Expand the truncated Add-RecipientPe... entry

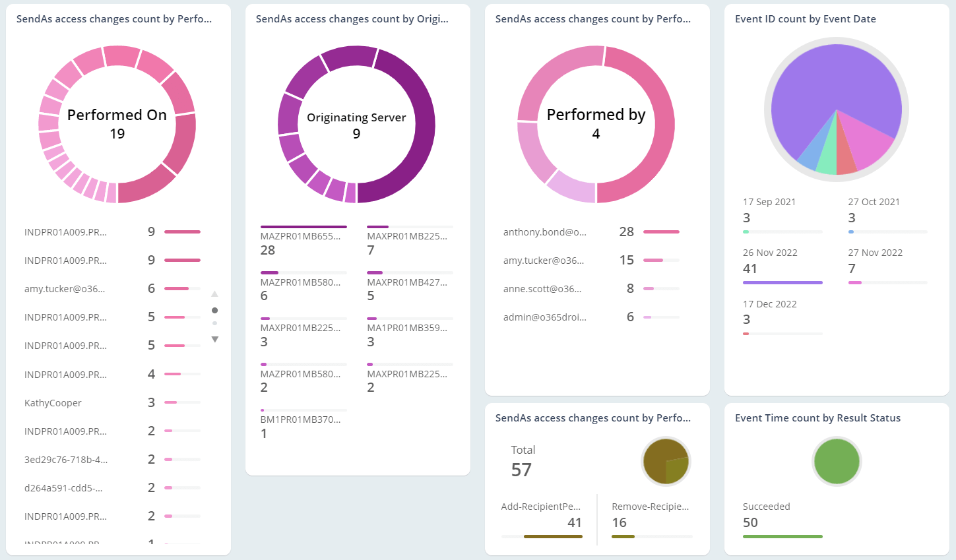[541, 507]
